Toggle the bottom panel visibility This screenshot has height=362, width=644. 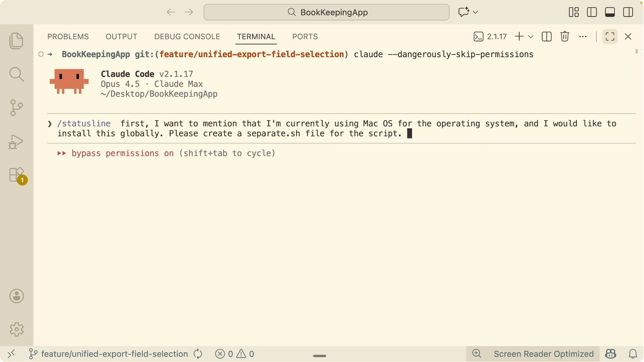610,12
